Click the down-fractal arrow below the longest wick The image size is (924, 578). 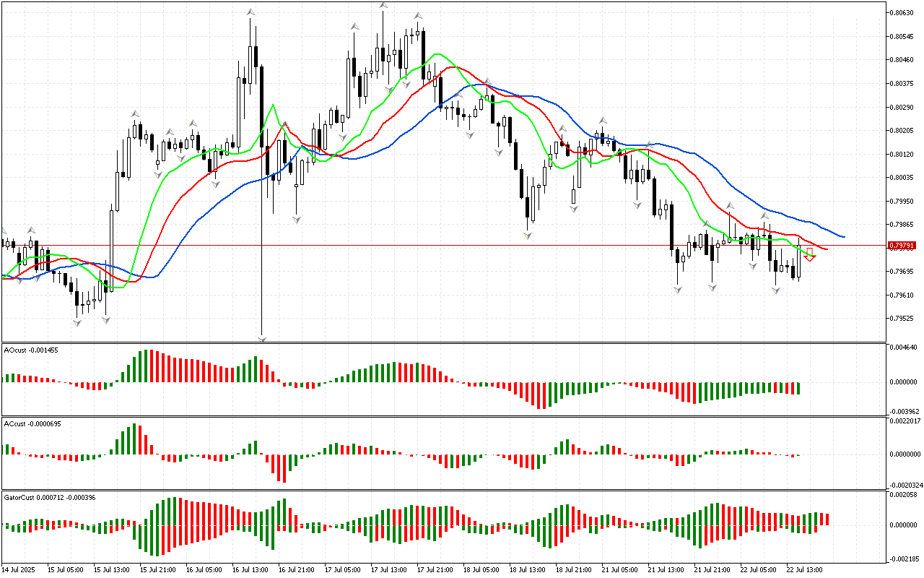(261, 338)
